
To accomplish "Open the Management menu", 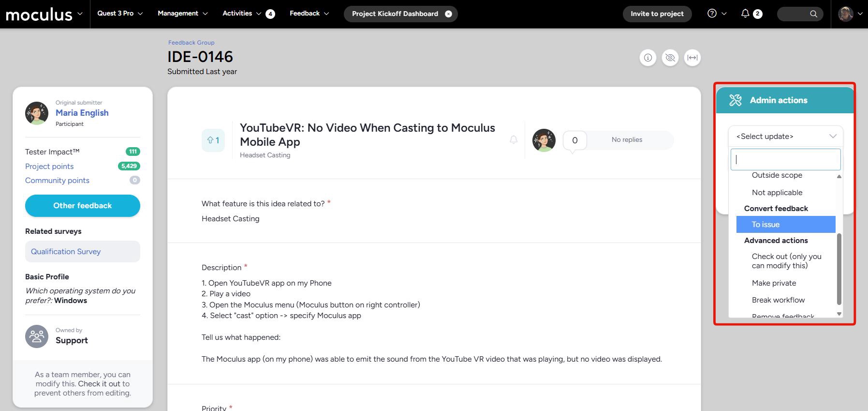I will tap(182, 14).
